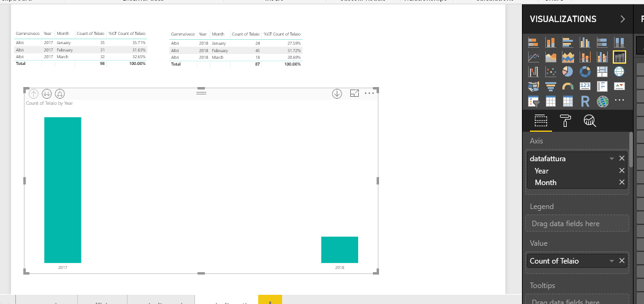Select the Funnel chart visual
The width and height of the screenshot is (644, 304).
550,86
